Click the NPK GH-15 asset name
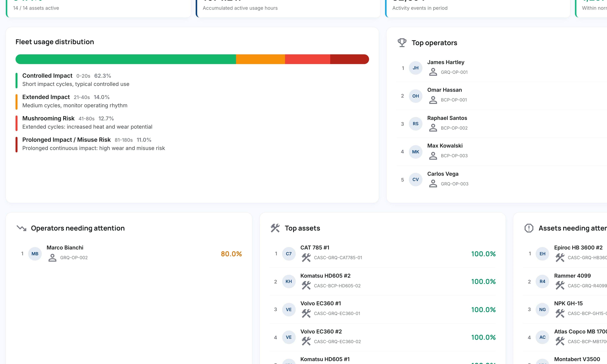 click(x=568, y=303)
